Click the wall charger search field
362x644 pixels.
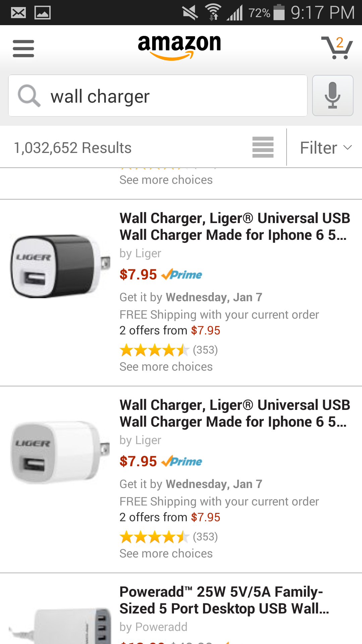tap(174, 96)
